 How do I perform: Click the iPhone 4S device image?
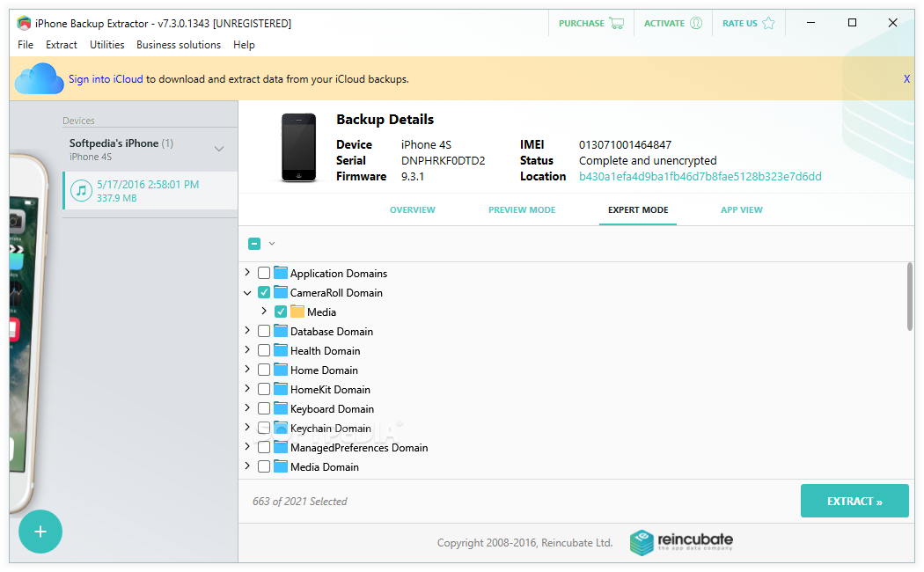(299, 147)
